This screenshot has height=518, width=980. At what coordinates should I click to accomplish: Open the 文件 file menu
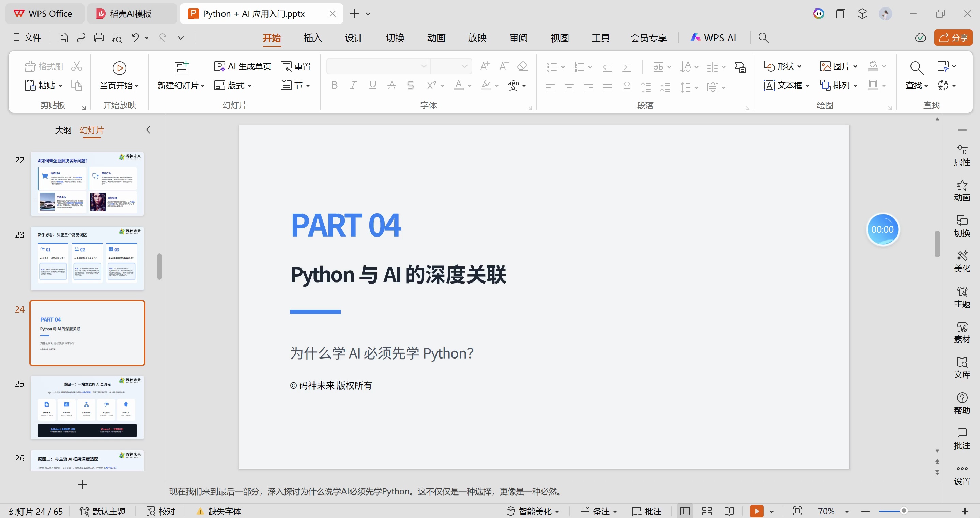pos(27,38)
